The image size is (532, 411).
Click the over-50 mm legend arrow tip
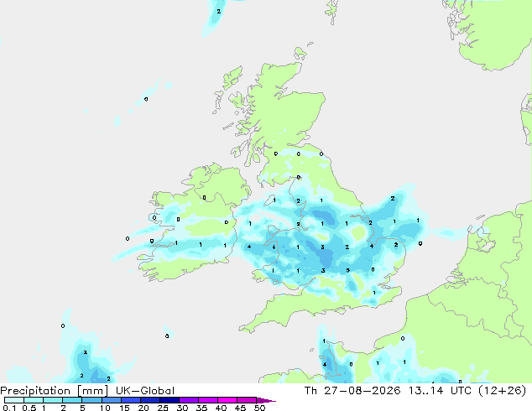[x=266, y=400]
